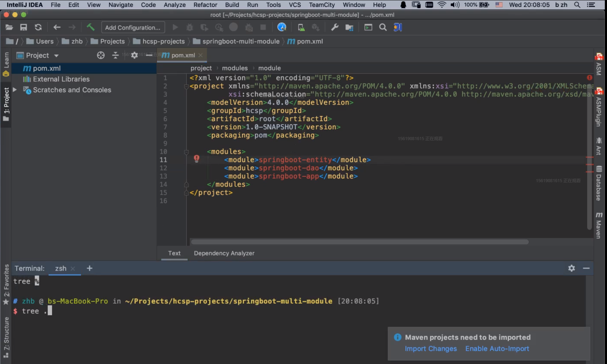
Task: Click the terminal window toolbar icon
Action: pos(368,27)
